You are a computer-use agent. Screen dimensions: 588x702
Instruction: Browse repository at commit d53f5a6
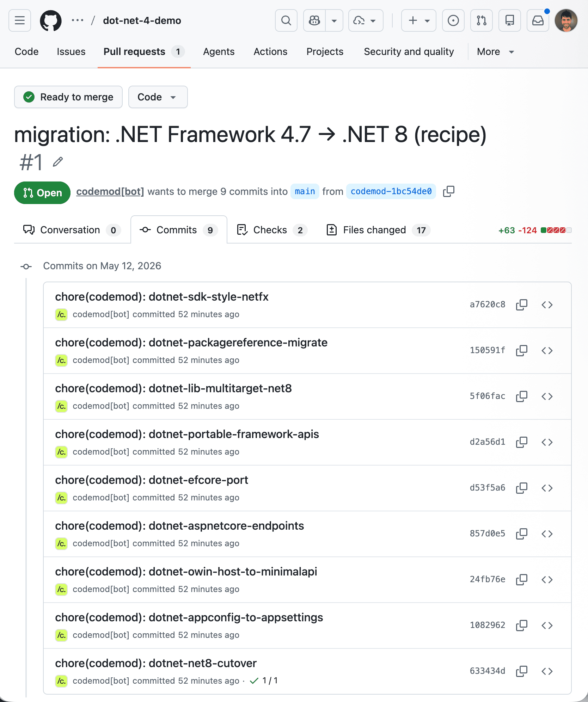[x=547, y=488]
